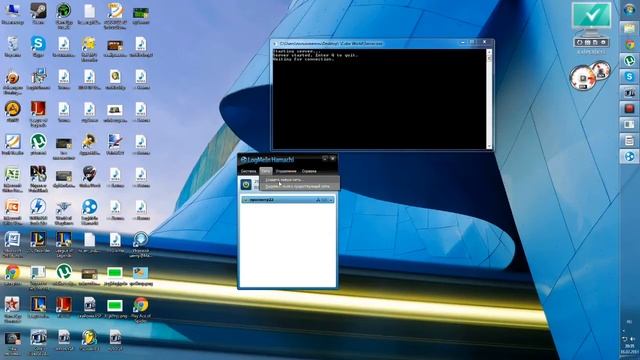
Task: Open the Управление menu in Hamachi
Action: pos(286,171)
